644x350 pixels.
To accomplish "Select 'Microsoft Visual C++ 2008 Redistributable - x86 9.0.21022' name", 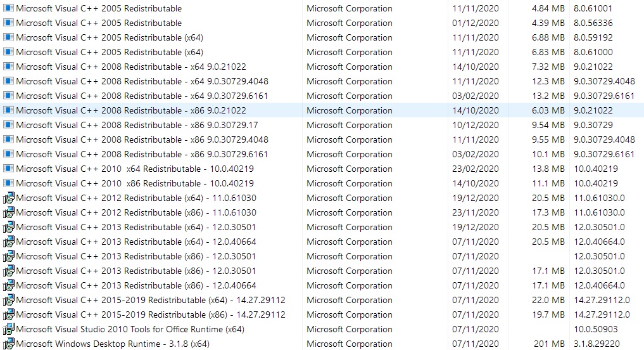I will 131,110.
